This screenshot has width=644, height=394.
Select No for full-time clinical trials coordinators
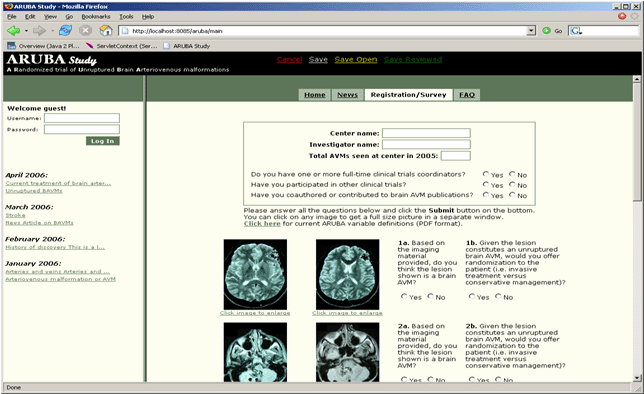click(x=512, y=174)
